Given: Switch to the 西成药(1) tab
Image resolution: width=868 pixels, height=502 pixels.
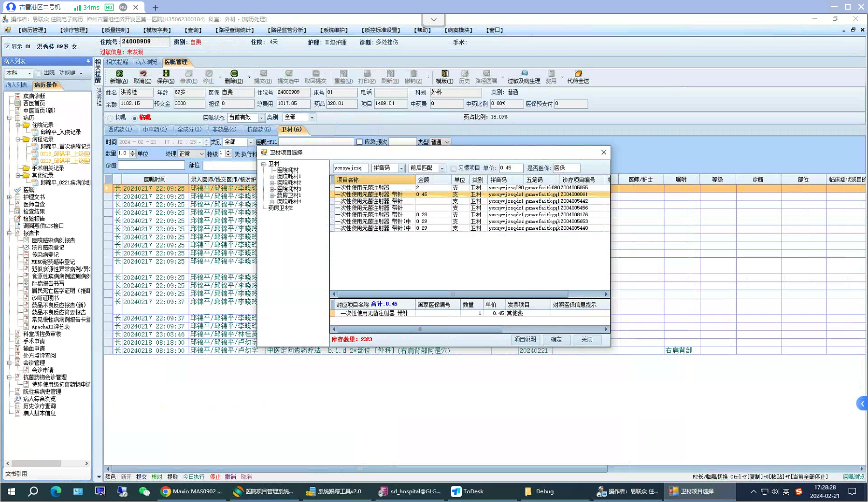Looking at the screenshot, I should (x=120, y=129).
